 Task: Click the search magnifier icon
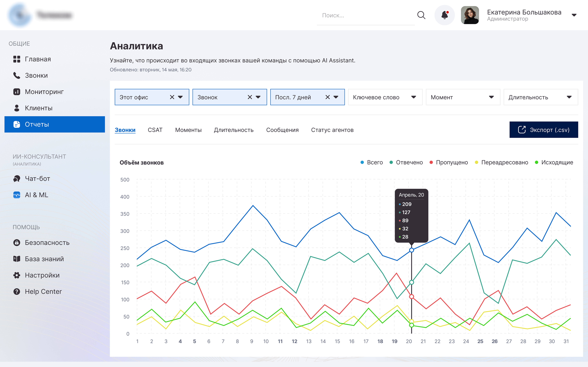pyautogui.click(x=421, y=15)
